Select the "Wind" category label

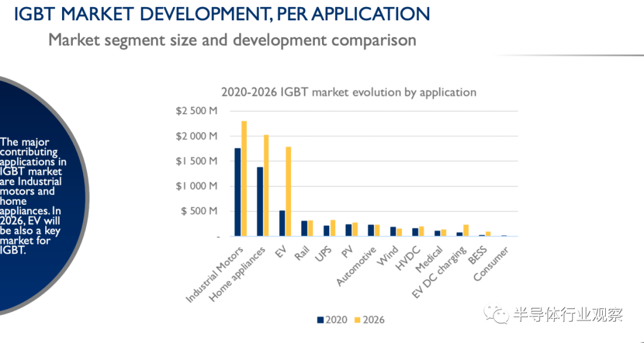tap(389, 255)
